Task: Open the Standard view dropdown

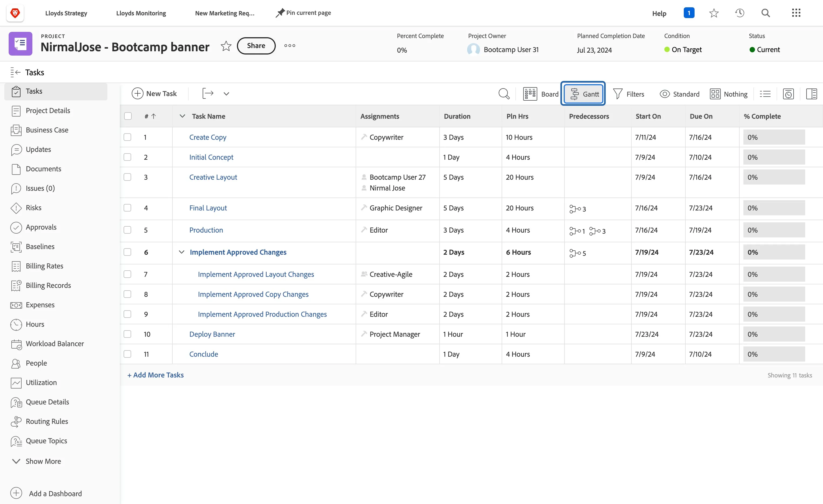Action: [x=679, y=94]
